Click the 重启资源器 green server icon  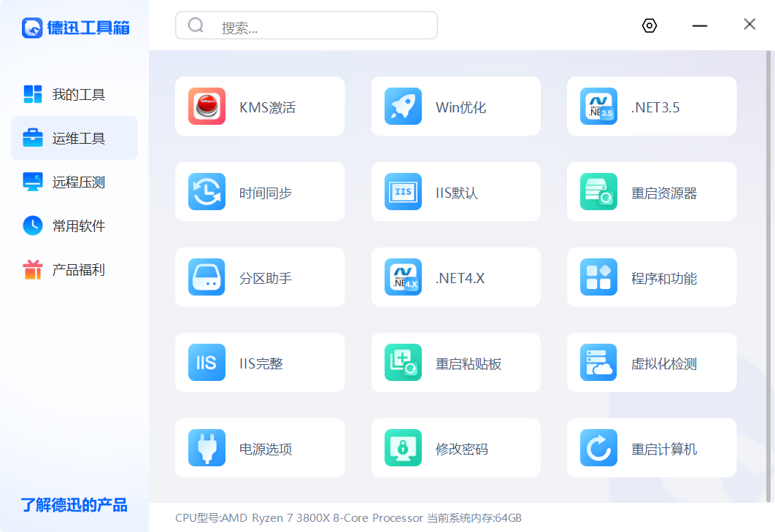pos(598,192)
